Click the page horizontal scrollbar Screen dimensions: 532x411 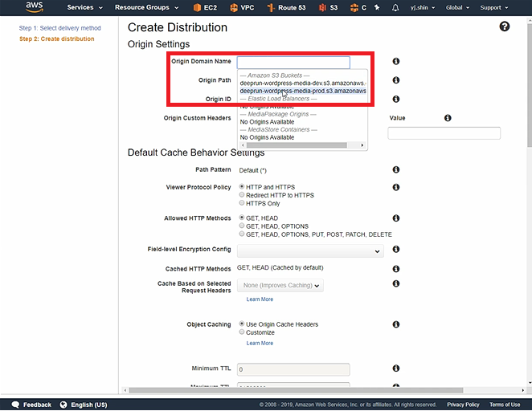click(x=296, y=390)
